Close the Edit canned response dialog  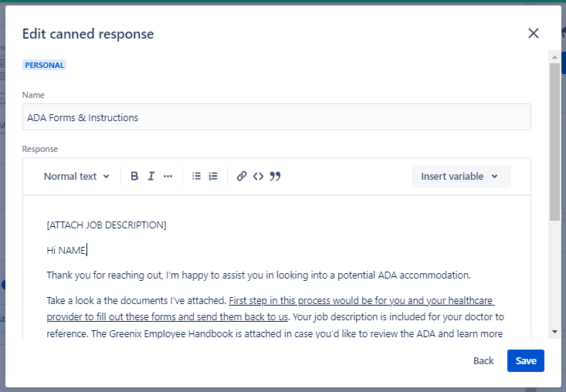[x=533, y=33]
